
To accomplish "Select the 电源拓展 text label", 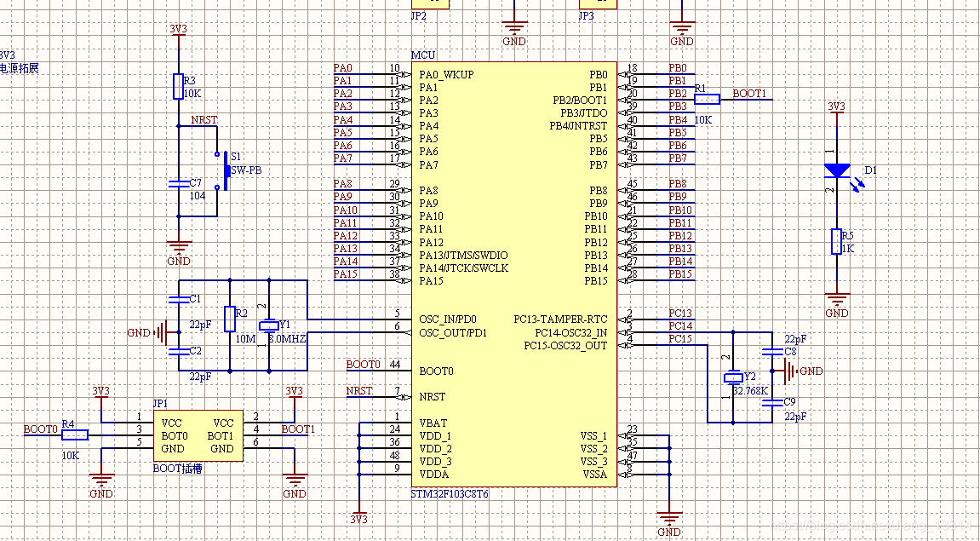I will (x=19, y=68).
